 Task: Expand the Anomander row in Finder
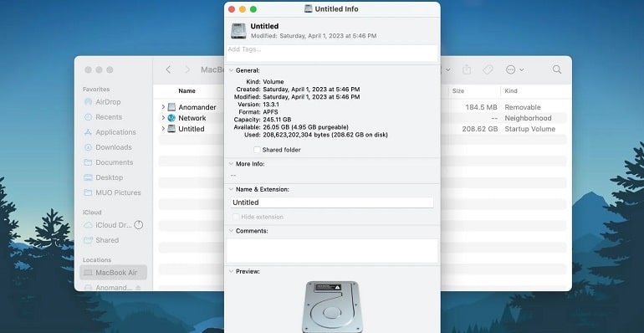coord(163,107)
